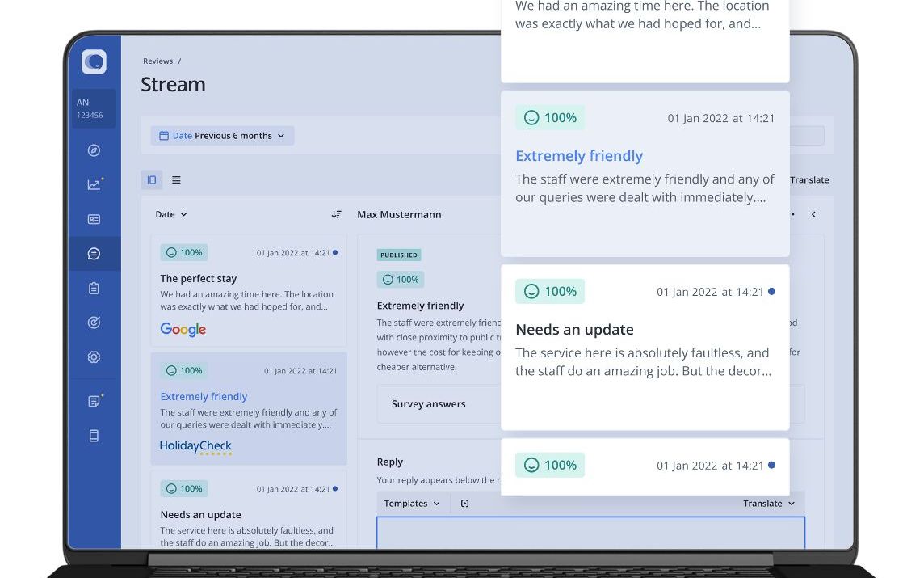Open Needs an update review in list

tap(249, 510)
